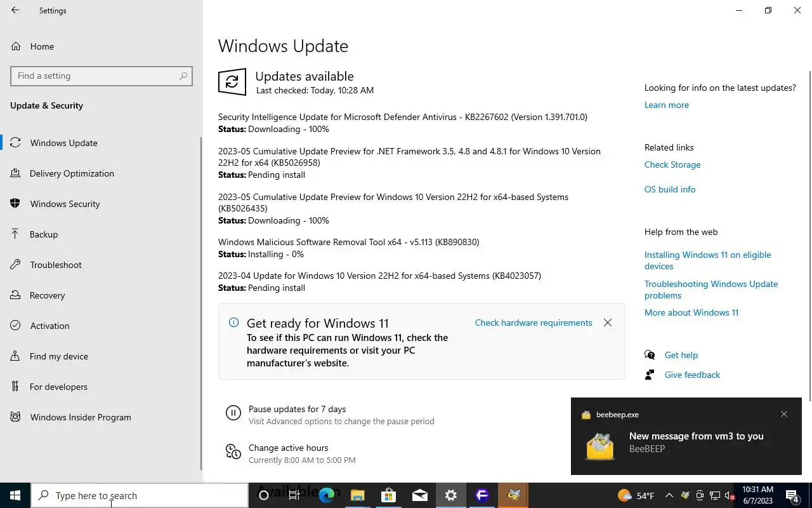Click Check hardware requirements link

(534, 323)
